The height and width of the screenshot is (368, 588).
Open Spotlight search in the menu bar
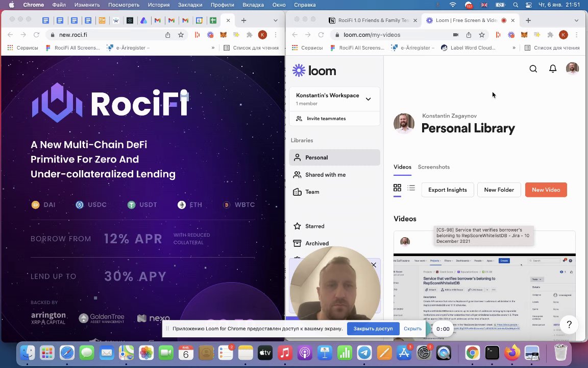pyautogui.click(x=516, y=5)
